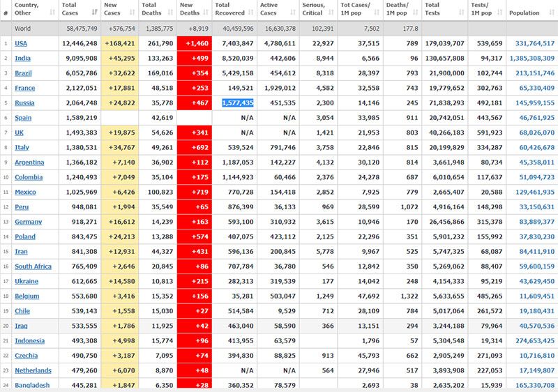Sort by Total Deaths column arrows

coord(170,13)
